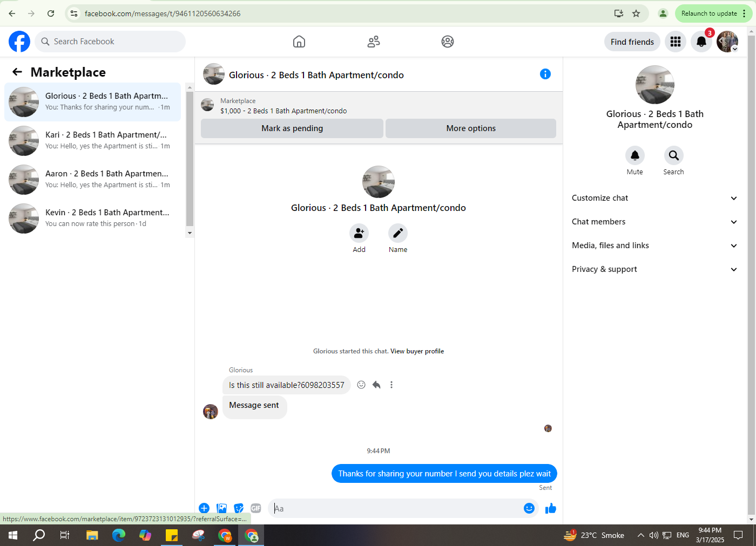This screenshot has height=546, width=756.
Task: Open Chrome install app icon in address bar
Action: point(619,13)
